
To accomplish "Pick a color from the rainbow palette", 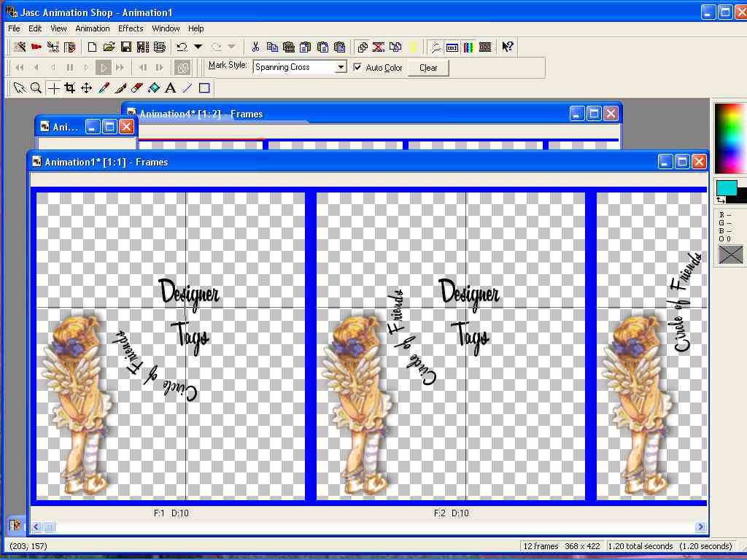I will pyautogui.click(x=731, y=138).
